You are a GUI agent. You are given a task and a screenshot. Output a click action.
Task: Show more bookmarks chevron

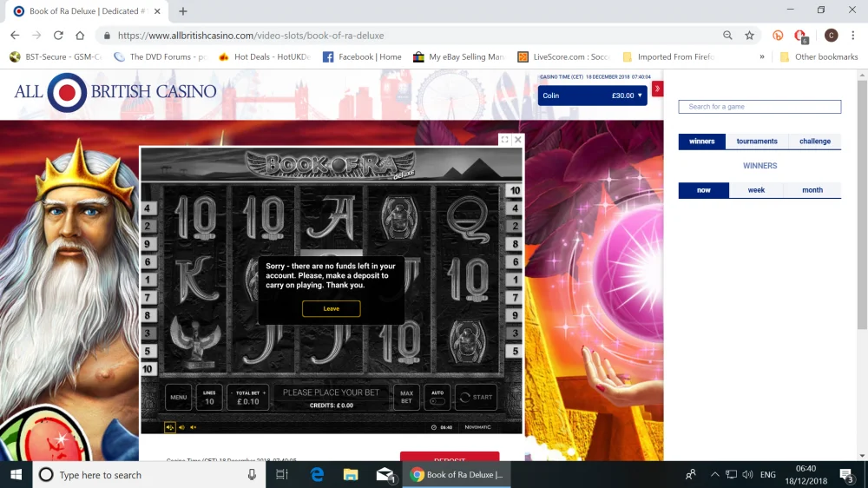coord(762,56)
